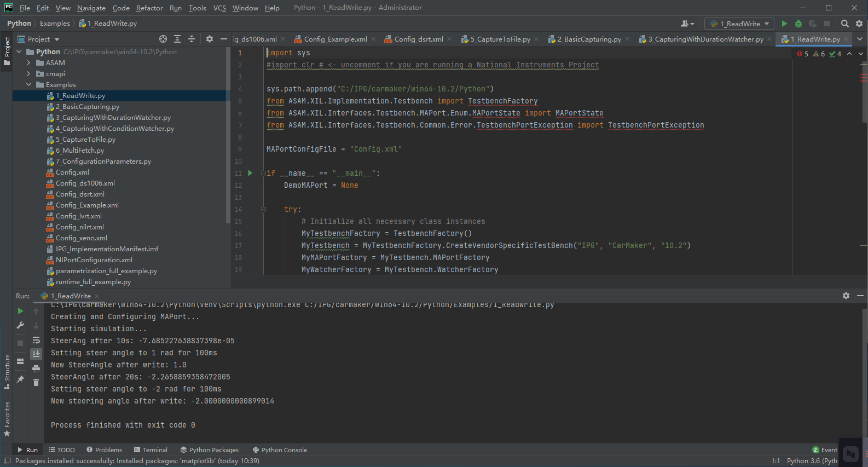Image resolution: width=868 pixels, height=467 pixels.
Task: Expand the cmapi folder
Action: click(29, 74)
